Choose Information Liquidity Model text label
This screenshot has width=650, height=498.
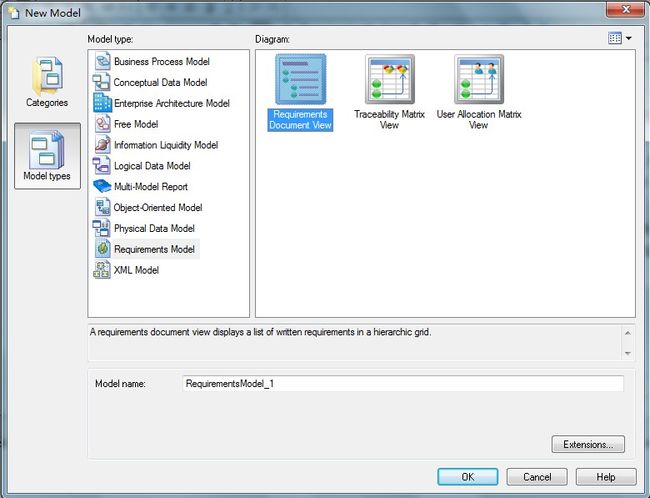pyautogui.click(x=166, y=145)
